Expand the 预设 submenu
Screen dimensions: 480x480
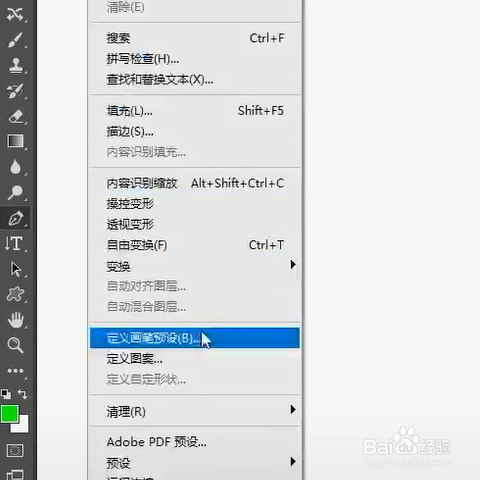pyautogui.click(x=195, y=463)
